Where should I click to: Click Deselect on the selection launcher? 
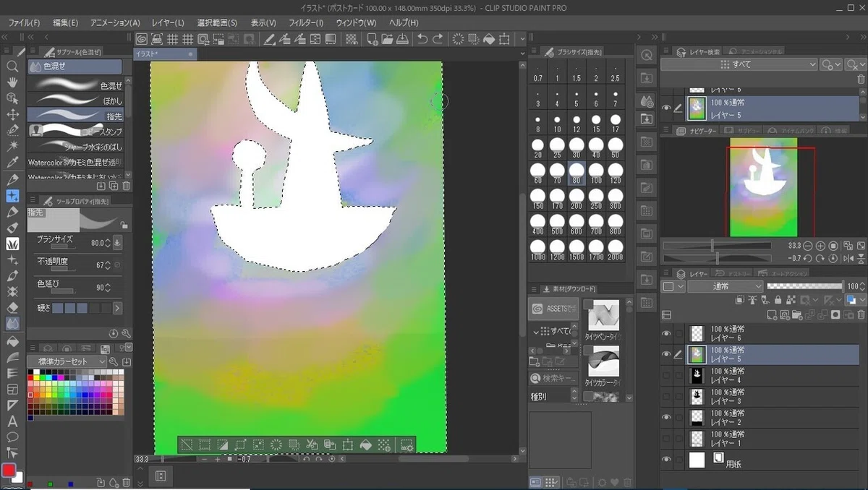187,445
